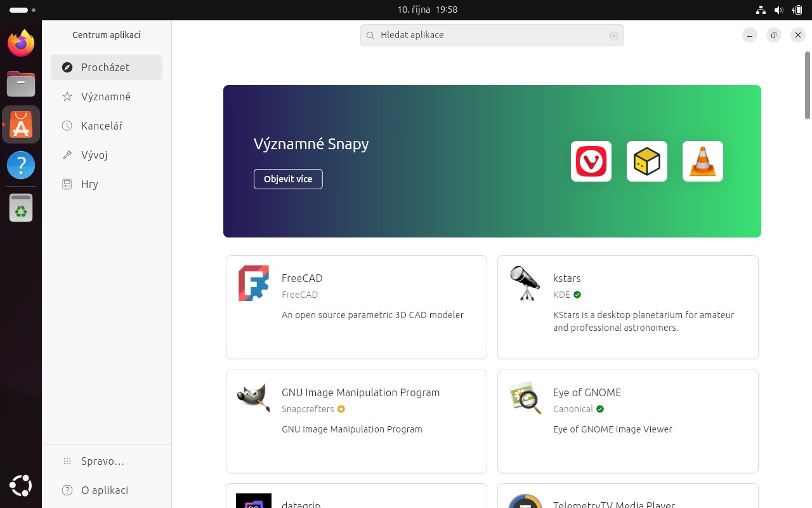Open the Hry category
The width and height of the screenshot is (812, 508).
click(107, 184)
